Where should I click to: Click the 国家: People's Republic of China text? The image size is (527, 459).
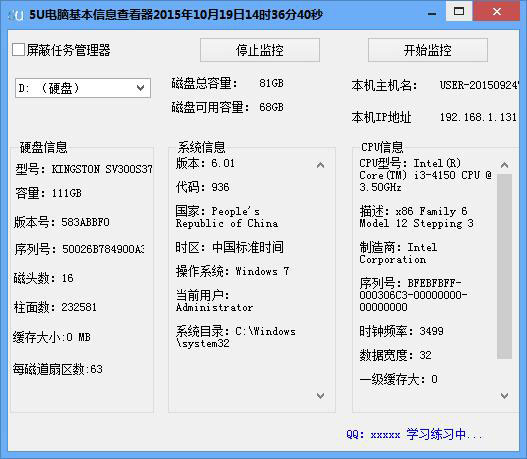click(227, 217)
